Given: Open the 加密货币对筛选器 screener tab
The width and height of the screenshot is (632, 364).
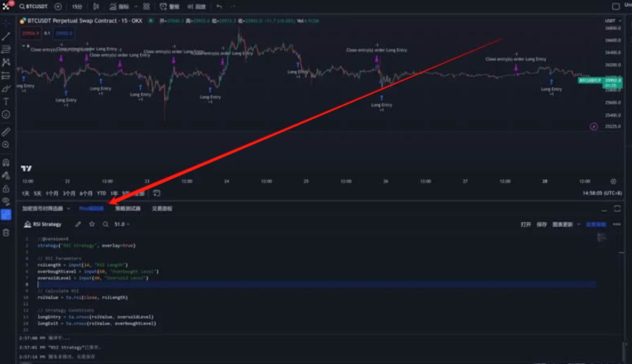Looking at the screenshot, I should [x=42, y=209].
